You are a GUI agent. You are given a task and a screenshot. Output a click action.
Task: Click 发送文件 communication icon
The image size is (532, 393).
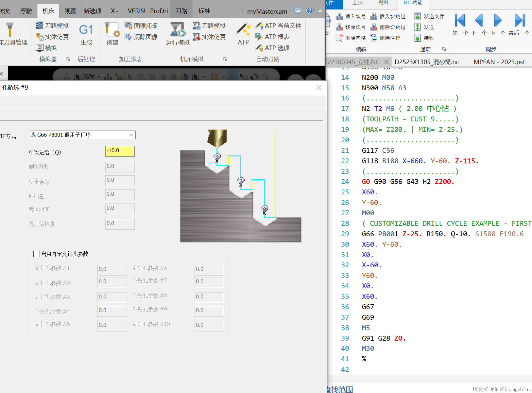[x=418, y=16]
